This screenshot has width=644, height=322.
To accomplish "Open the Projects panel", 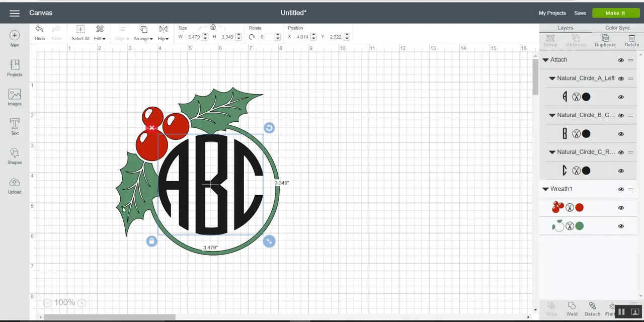I will pos(15,68).
